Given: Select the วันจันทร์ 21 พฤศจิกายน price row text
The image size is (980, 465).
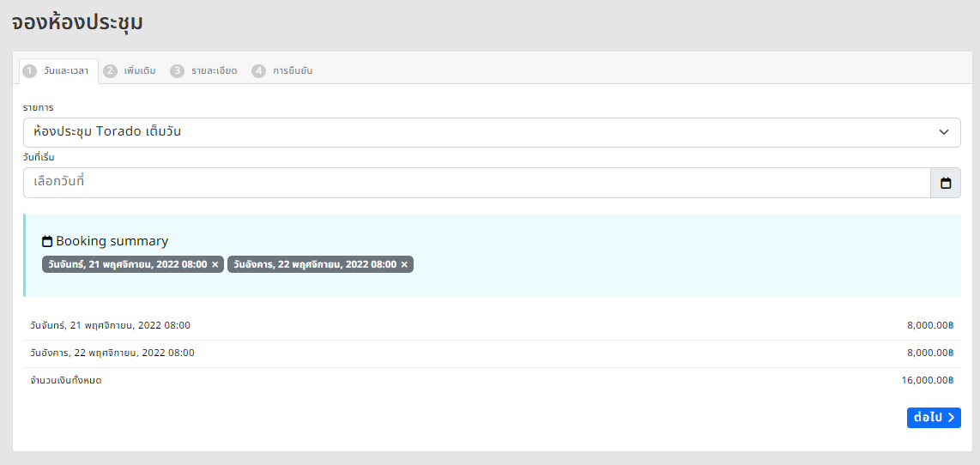Looking at the screenshot, I should click(110, 326).
